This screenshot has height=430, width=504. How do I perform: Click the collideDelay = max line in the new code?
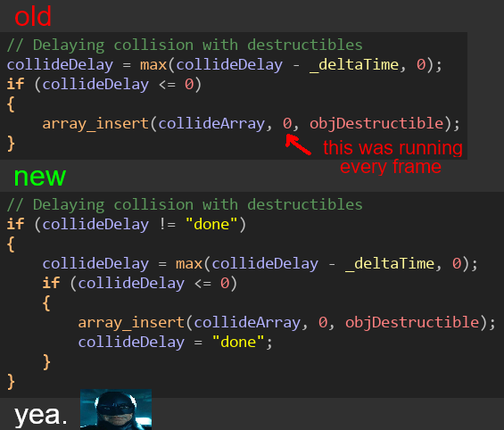[x=260, y=263]
